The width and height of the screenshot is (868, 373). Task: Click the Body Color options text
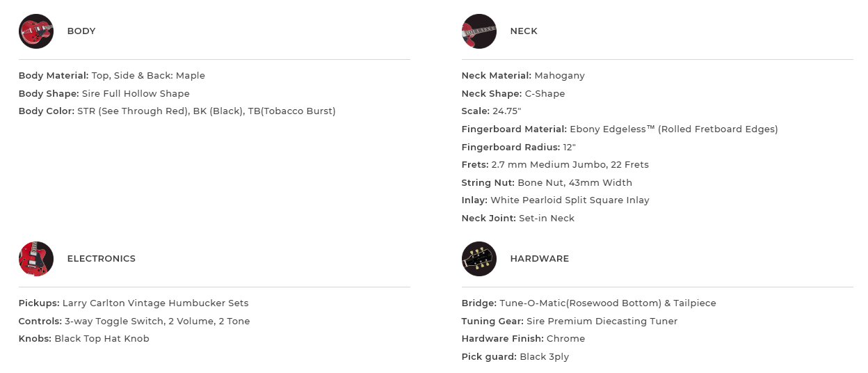click(207, 111)
